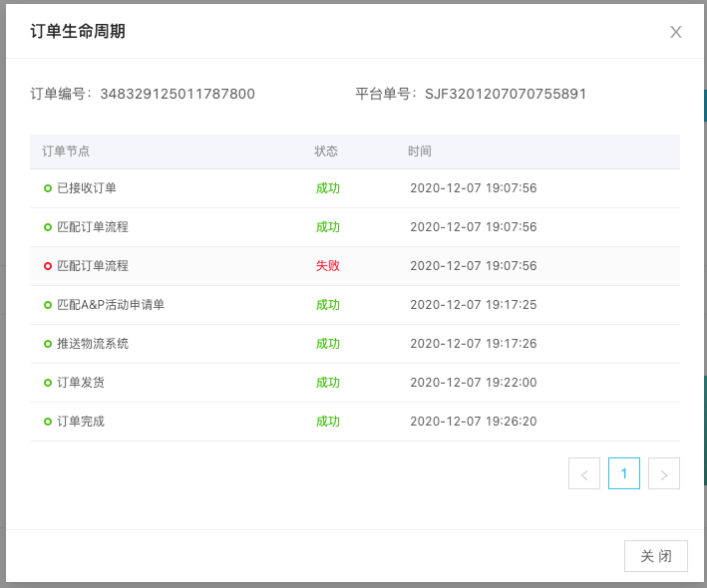Click the 订单节点 column header

point(66,151)
